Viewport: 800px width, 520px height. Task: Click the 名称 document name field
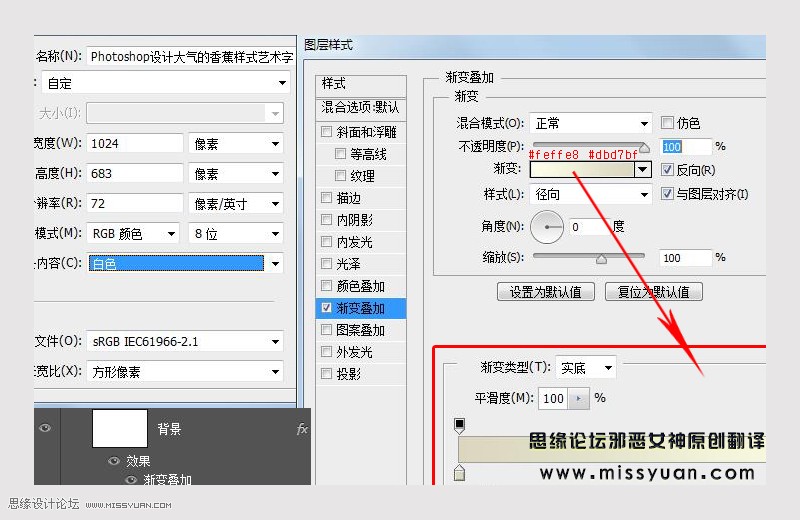[x=191, y=56]
